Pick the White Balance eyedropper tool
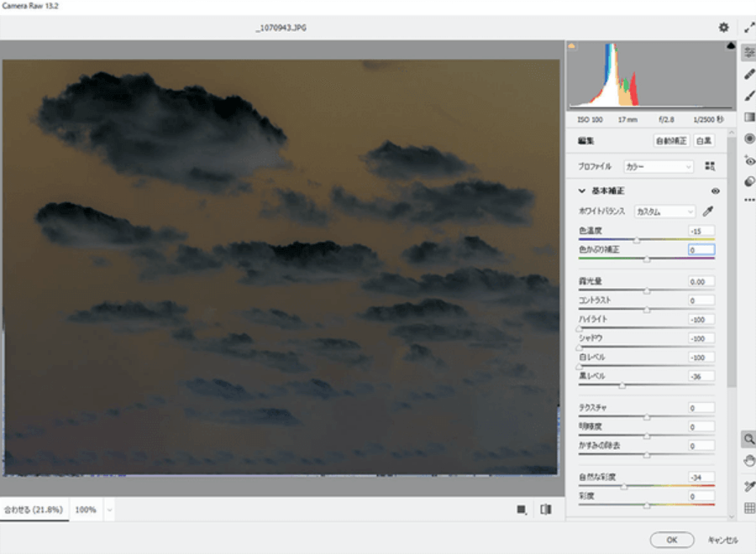 pyautogui.click(x=708, y=211)
